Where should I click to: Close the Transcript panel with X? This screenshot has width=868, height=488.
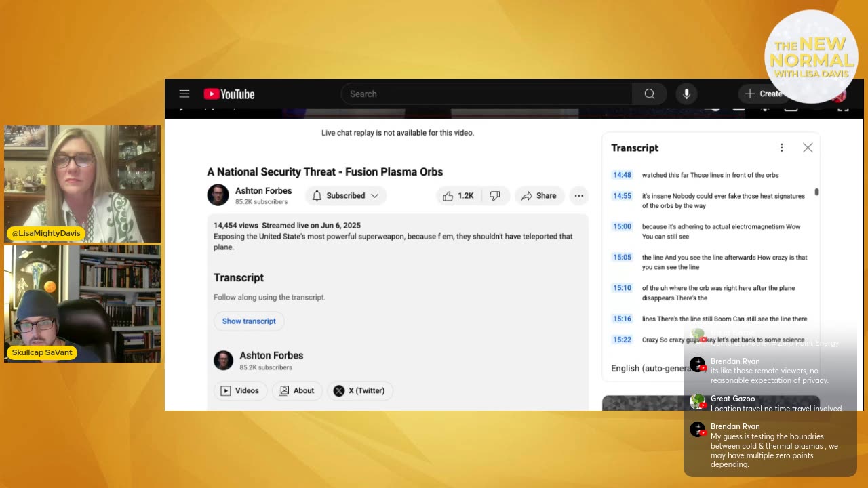click(808, 148)
